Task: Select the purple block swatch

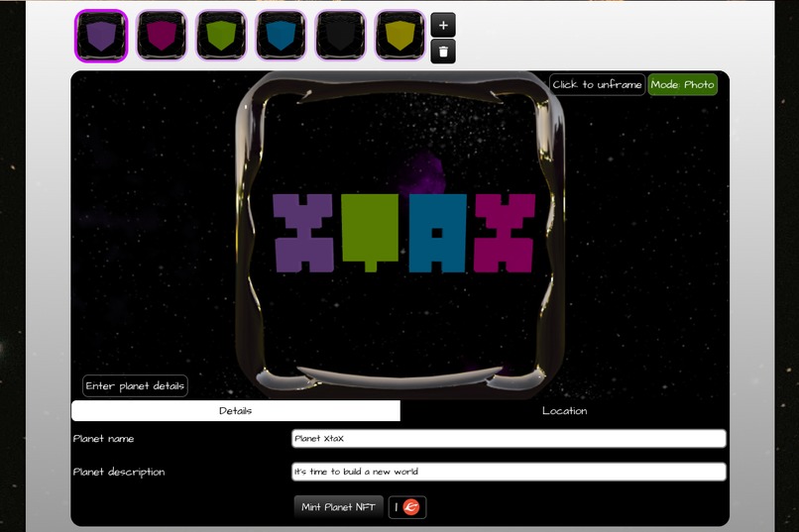Action: (101, 36)
